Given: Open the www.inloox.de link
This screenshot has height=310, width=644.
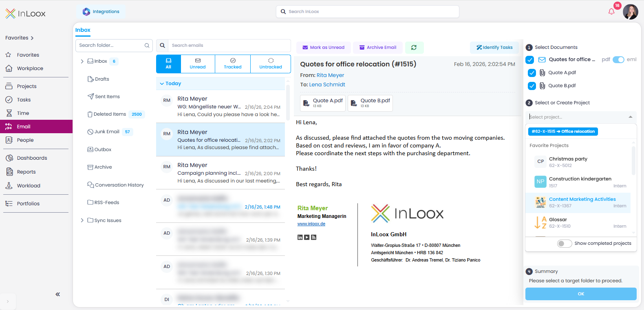Looking at the screenshot, I should pos(311,224).
